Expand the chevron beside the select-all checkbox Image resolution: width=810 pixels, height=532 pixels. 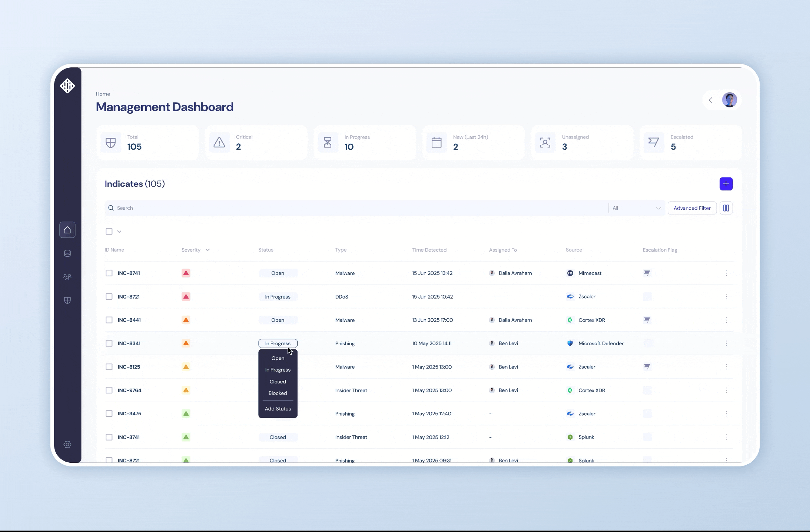(118, 231)
